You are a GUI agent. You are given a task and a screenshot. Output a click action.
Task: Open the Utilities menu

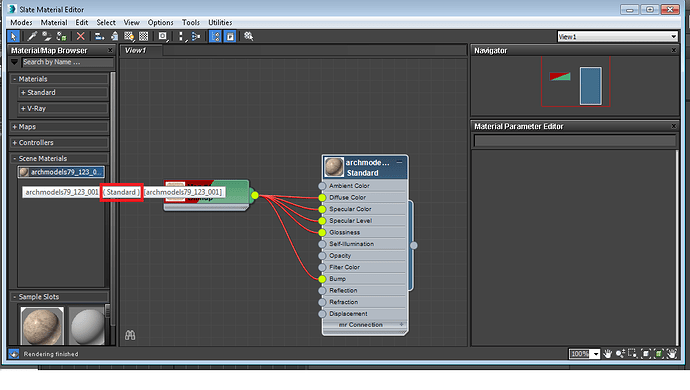coord(220,22)
